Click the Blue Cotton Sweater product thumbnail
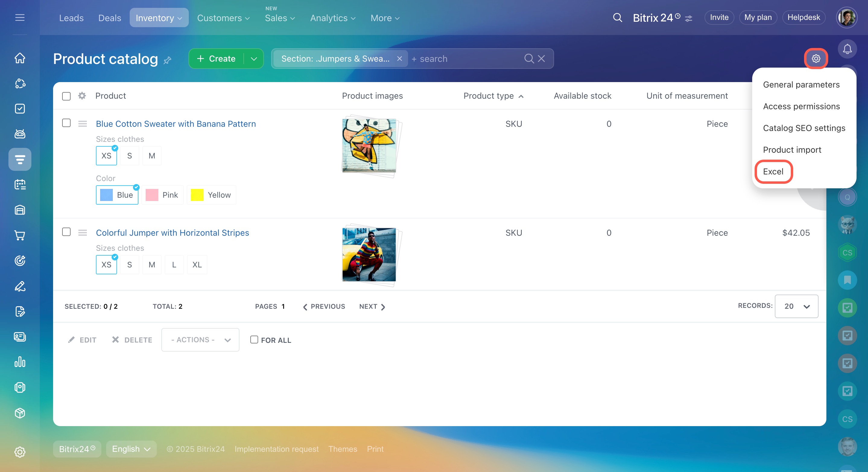 coord(369,145)
